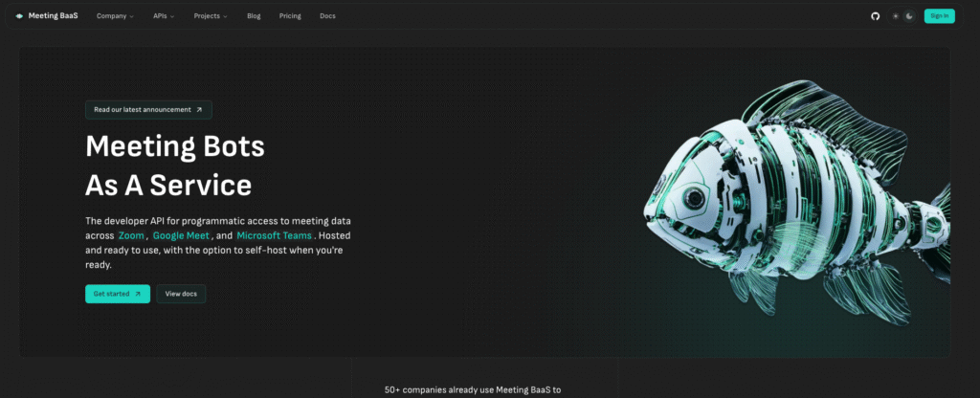Click the Meeting BaaS fish logo icon
This screenshot has height=398, width=980.
click(19, 16)
